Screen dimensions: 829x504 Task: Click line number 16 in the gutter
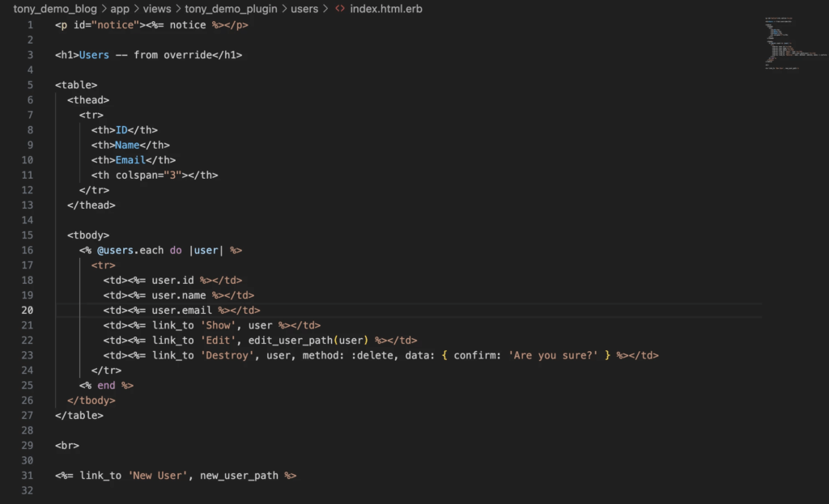click(27, 251)
